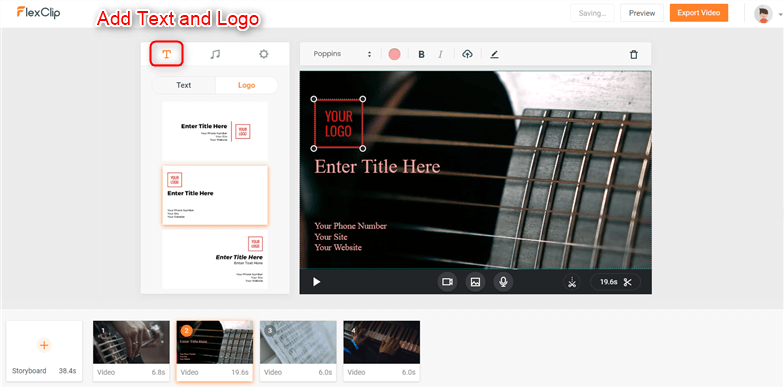The width and height of the screenshot is (784, 388).
Task: Switch to the Logo tab
Action: [246, 85]
